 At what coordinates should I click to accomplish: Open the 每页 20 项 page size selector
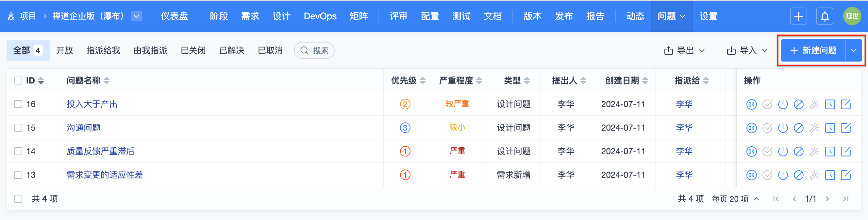coord(735,199)
